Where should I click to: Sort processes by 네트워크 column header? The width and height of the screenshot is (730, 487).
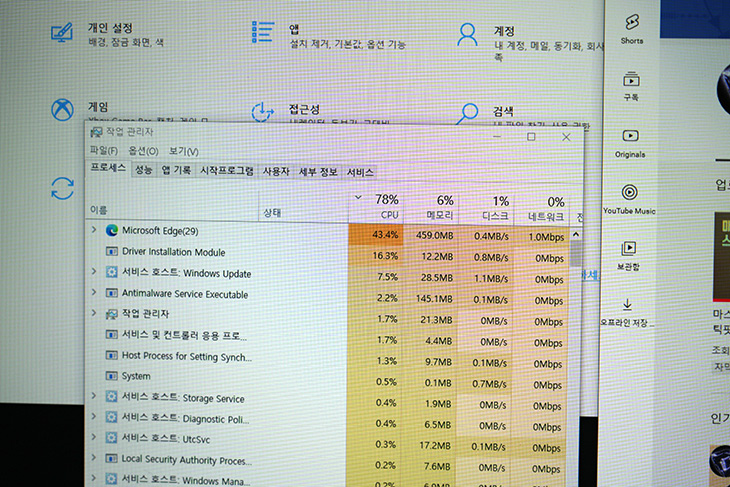(x=541, y=210)
